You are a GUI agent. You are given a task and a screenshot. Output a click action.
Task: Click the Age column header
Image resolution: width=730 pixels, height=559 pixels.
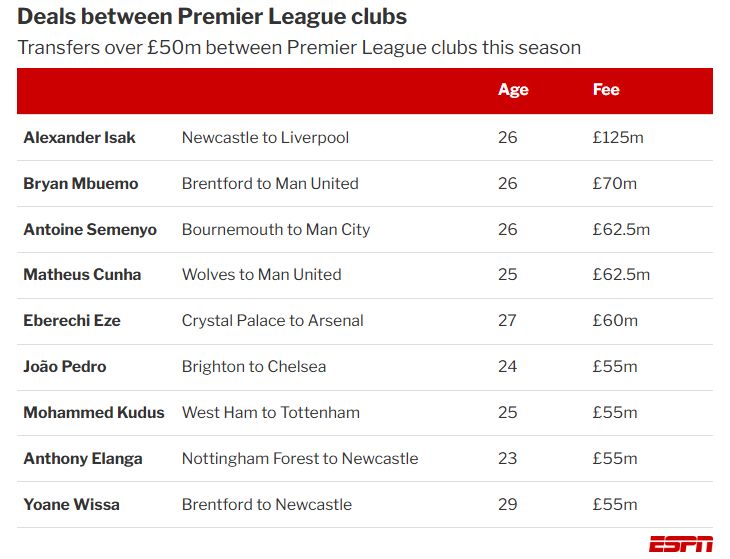(x=512, y=90)
